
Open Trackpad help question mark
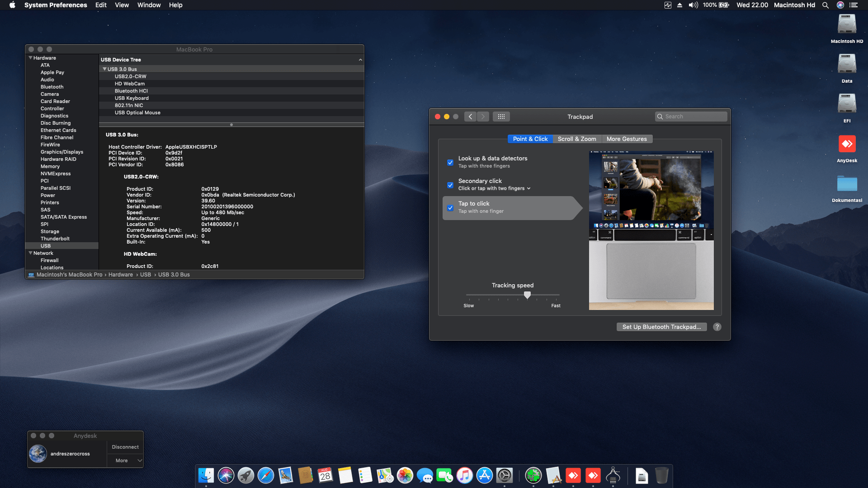pyautogui.click(x=717, y=327)
